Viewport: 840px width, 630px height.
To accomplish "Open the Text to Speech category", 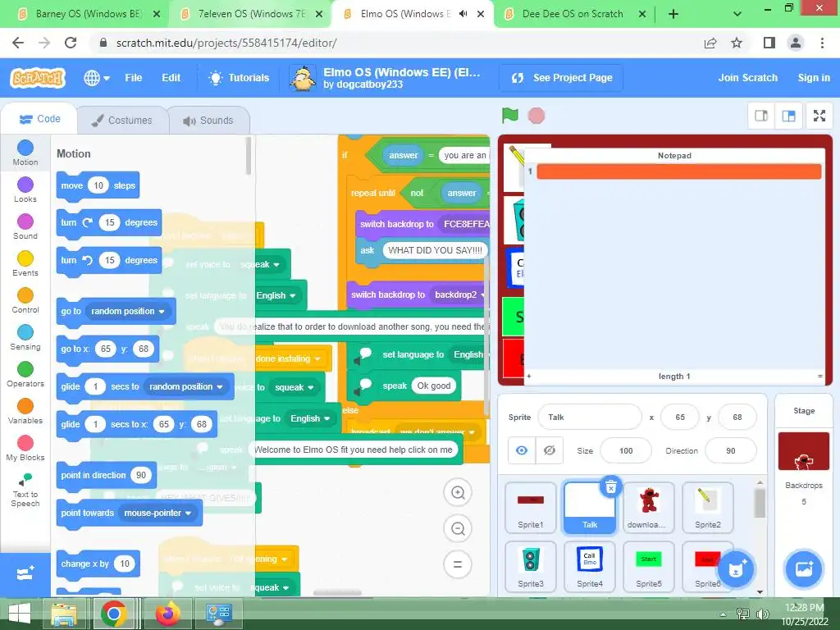I will pyautogui.click(x=25, y=490).
